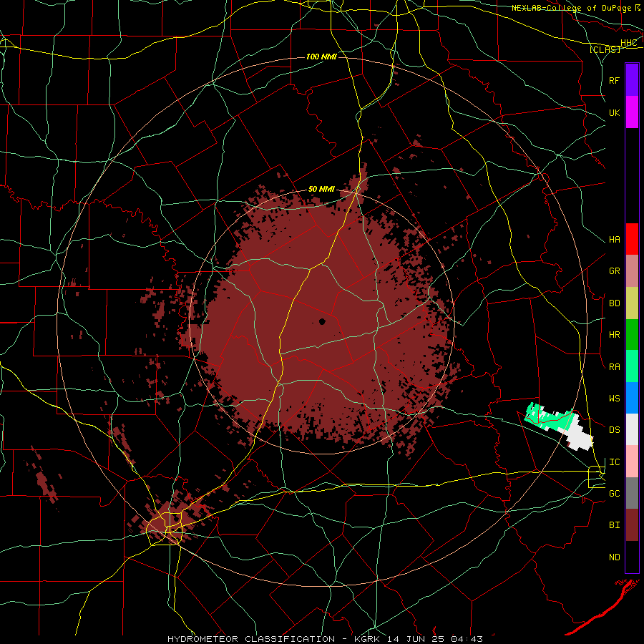Click the 04:43 time stamp
Screen dimensions: 644x644
(466, 639)
